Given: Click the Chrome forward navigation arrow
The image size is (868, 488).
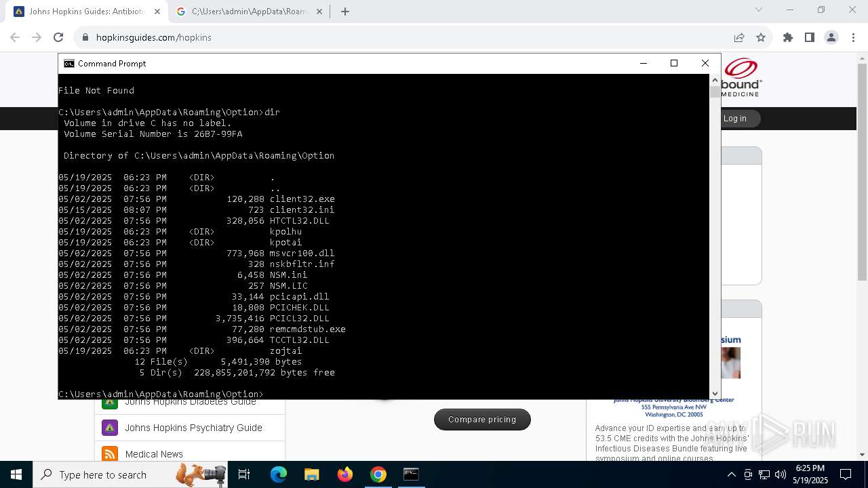Looking at the screenshot, I should click(x=37, y=37).
